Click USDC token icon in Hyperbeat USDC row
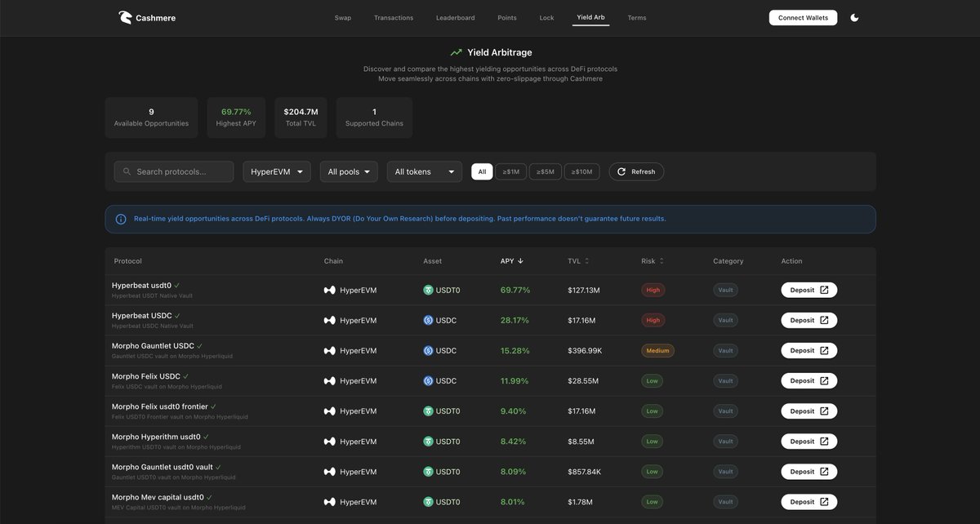Screen dimensions: 980x524 click(428, 320)
